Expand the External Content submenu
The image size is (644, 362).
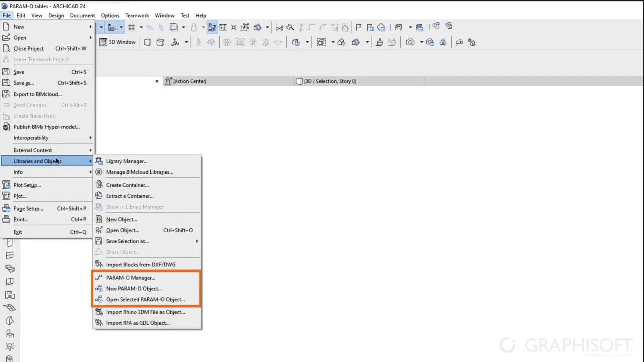pyautogui.click(x=47, y=150)
